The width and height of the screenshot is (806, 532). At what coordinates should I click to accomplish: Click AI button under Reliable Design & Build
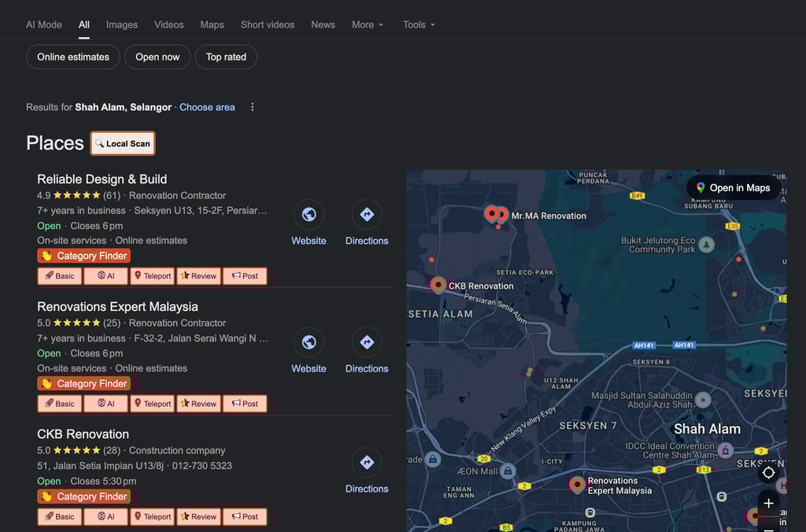[x=106, y=276]
